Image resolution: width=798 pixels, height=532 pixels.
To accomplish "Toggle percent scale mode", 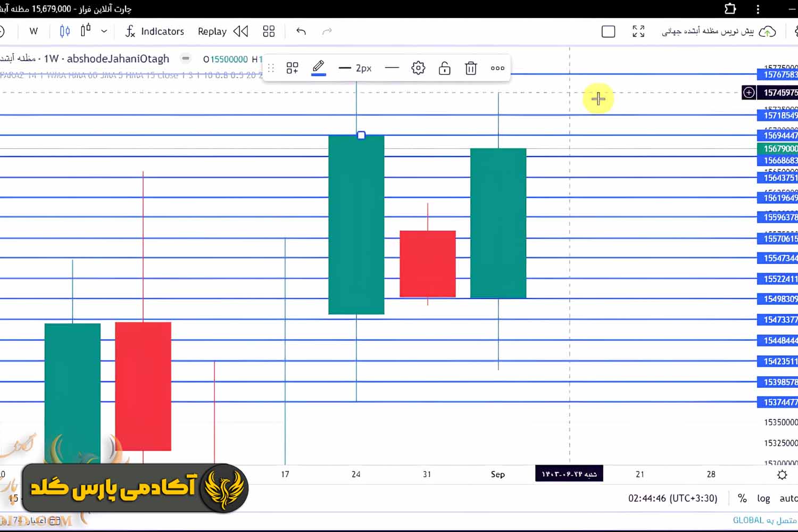I will 742,498.
